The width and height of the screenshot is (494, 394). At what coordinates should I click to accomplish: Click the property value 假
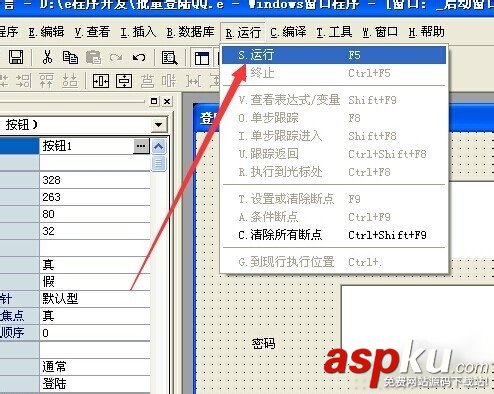[95, 282]
